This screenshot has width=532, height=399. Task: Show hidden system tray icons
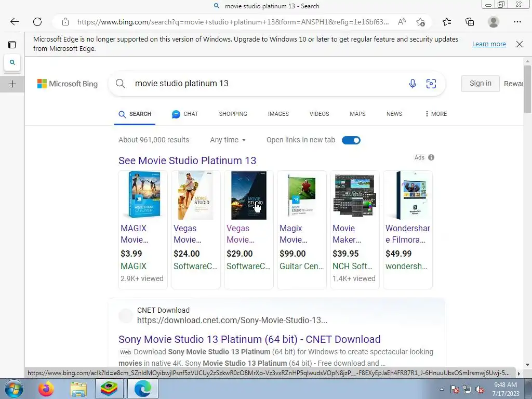442,389
